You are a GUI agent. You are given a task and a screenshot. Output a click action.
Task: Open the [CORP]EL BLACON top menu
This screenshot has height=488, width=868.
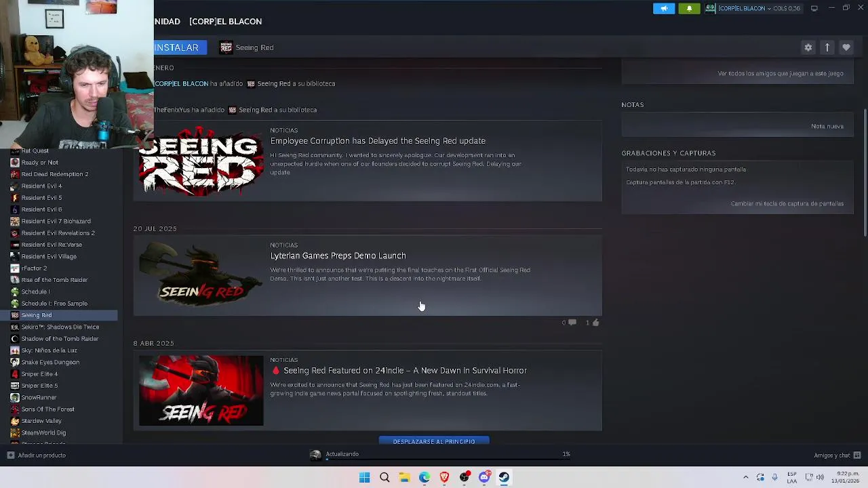tap(225, 21)
